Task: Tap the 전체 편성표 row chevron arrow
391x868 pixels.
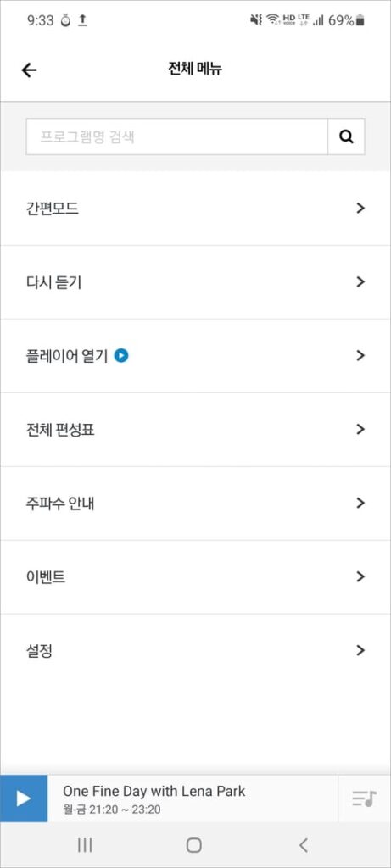Action: coord(360,429)
